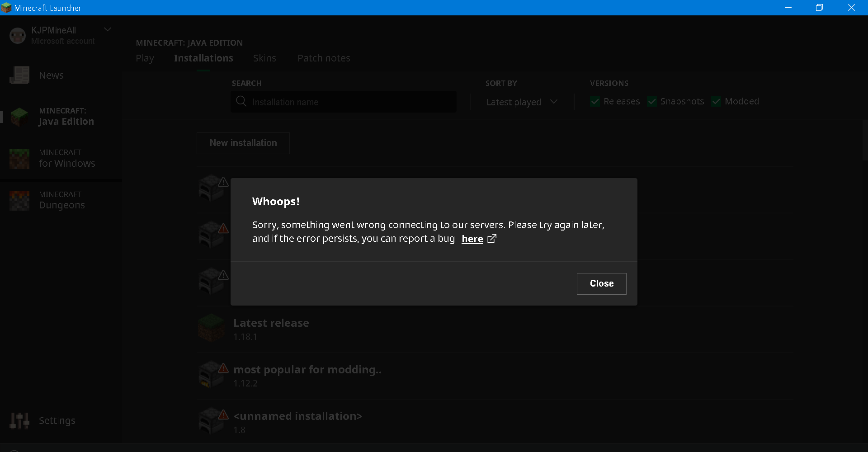This screenshot has width=868, height=452.
Task: Open the Patch notes tab
Action: pyautogui.click(x=324, y=58)
